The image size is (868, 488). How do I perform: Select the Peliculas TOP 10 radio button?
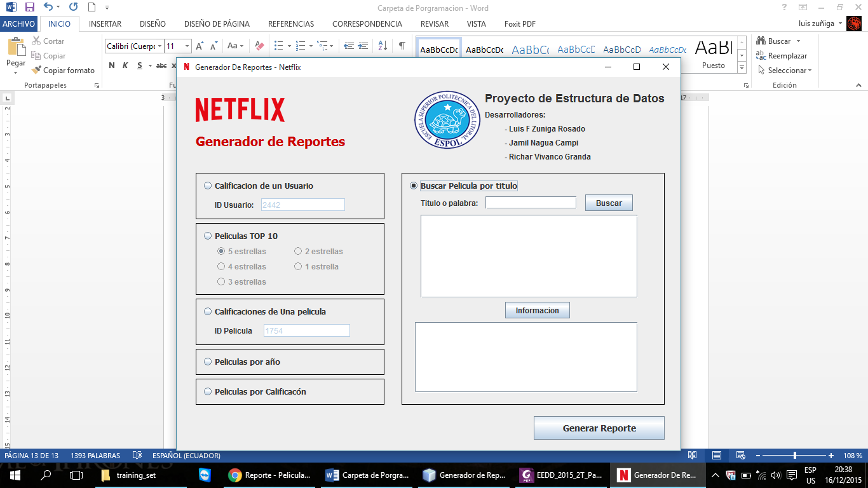(208, 236)
